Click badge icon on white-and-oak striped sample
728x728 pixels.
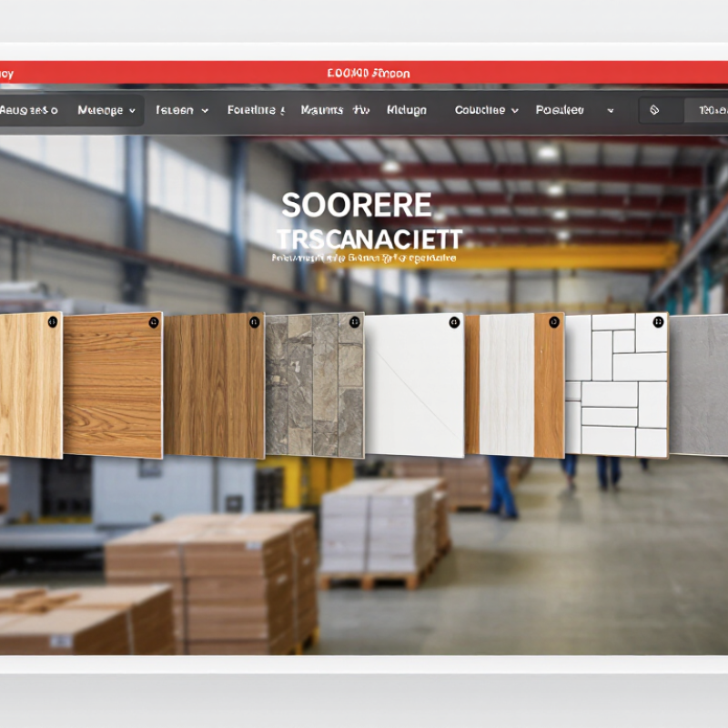(x=554, y=322)
